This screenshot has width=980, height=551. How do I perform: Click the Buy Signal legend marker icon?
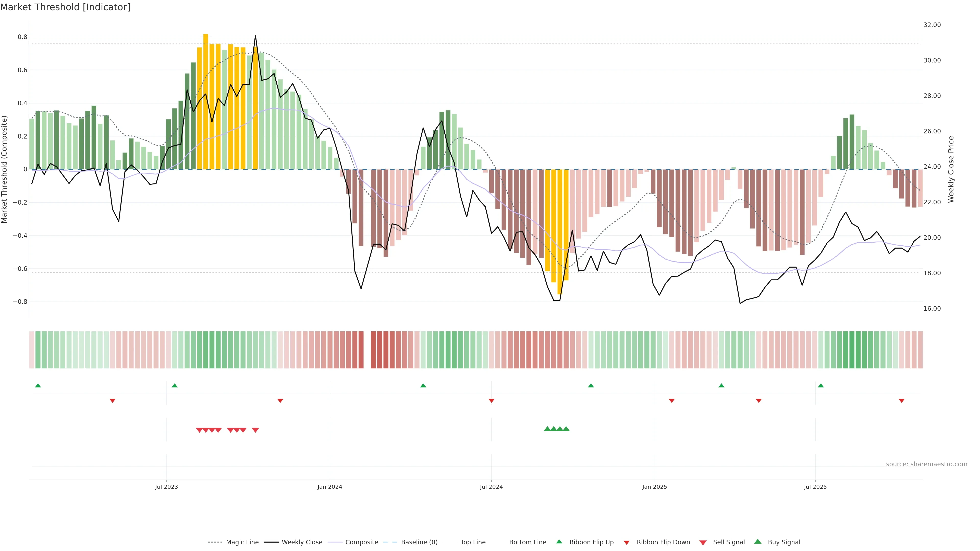click(758, 542)
